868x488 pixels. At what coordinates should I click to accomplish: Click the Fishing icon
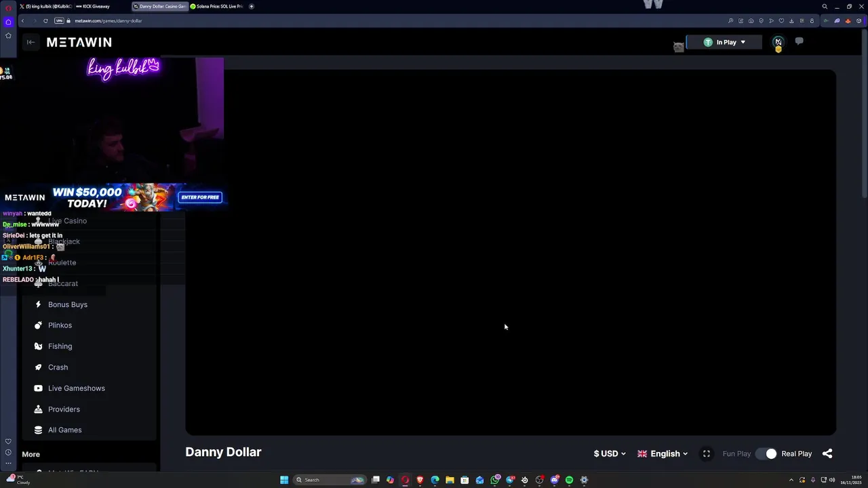point(38,346)
